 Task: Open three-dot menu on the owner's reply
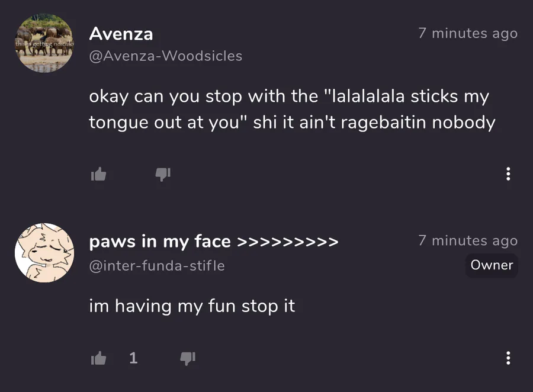point(508,358)
